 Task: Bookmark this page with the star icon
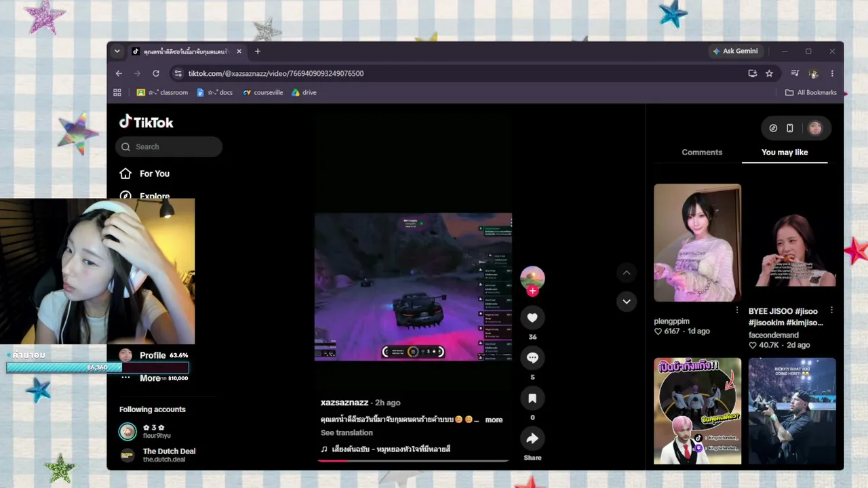pos(769,73)
